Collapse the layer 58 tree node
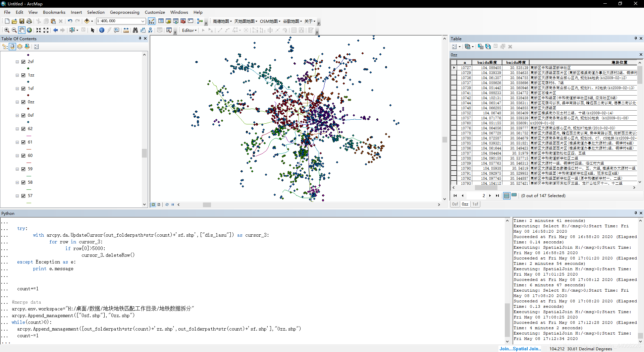The height and width of the screenshot is (352, 644). pyautogui.click(x=17, y=182)
